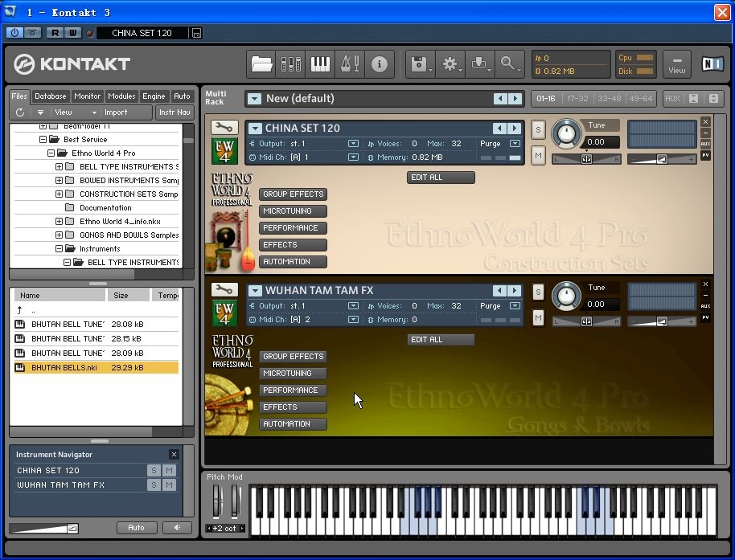Open the Options gear icon
Image resolution: width=735 pixels, height=560 pixels.
point(450,63)
